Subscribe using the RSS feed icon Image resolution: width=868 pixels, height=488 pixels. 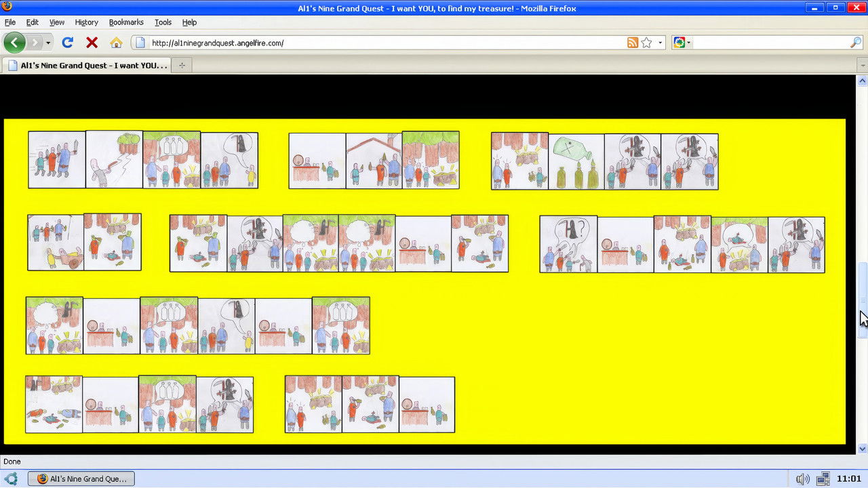632,43
